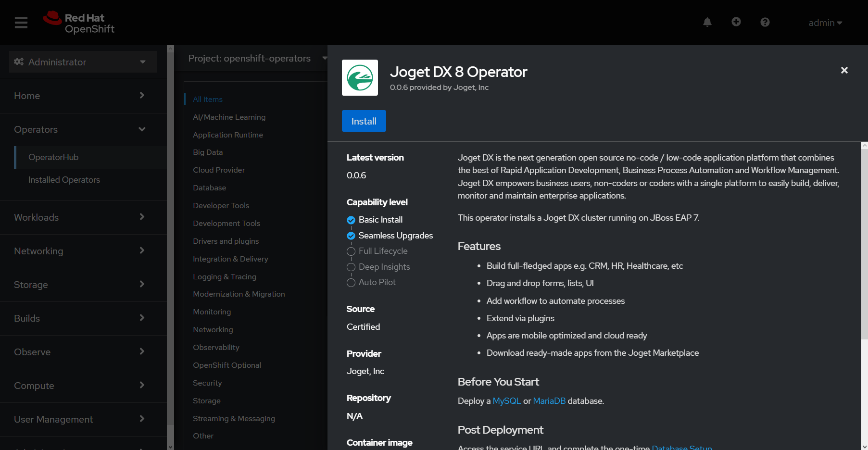Click the Seamless Upgrades capability checkmark
Viewport: 868px width, 450px height.
(351, 236)
